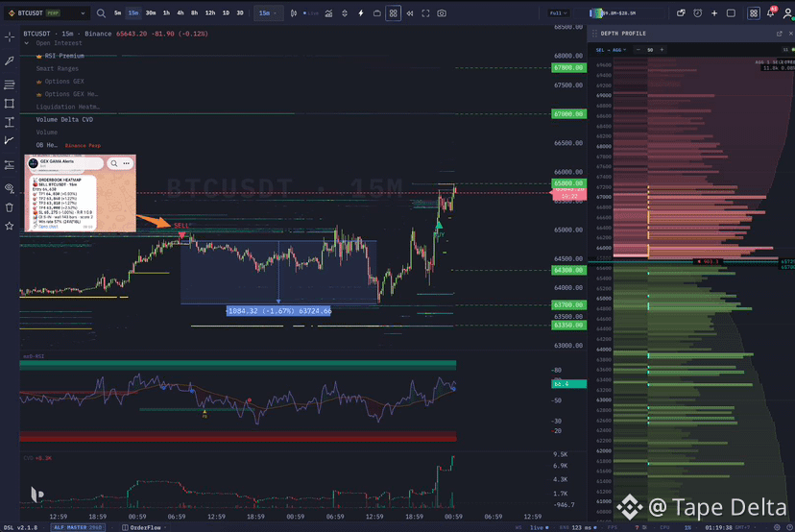Viewport: 795px width, 532px height.
Task: Toggle the Volume Delta CVD indicator
Action: tap(64, 120)
